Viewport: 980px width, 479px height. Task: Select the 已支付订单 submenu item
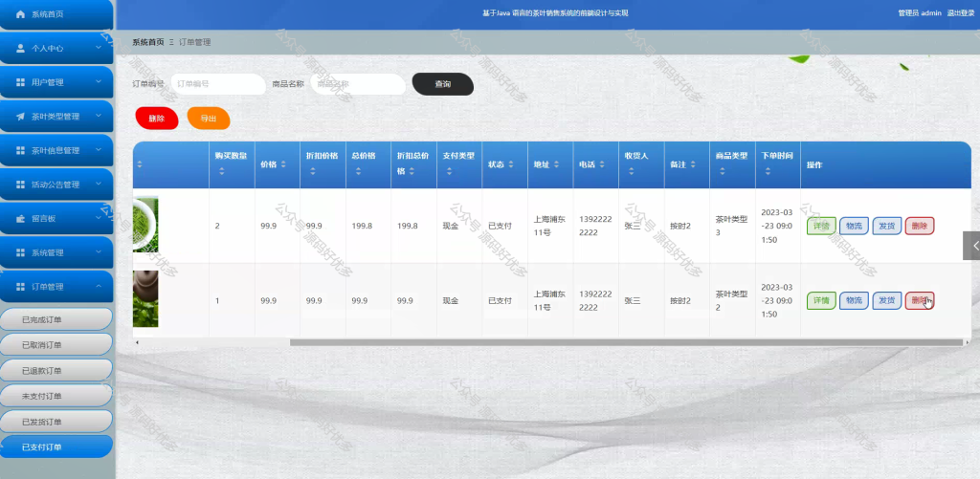56,447
